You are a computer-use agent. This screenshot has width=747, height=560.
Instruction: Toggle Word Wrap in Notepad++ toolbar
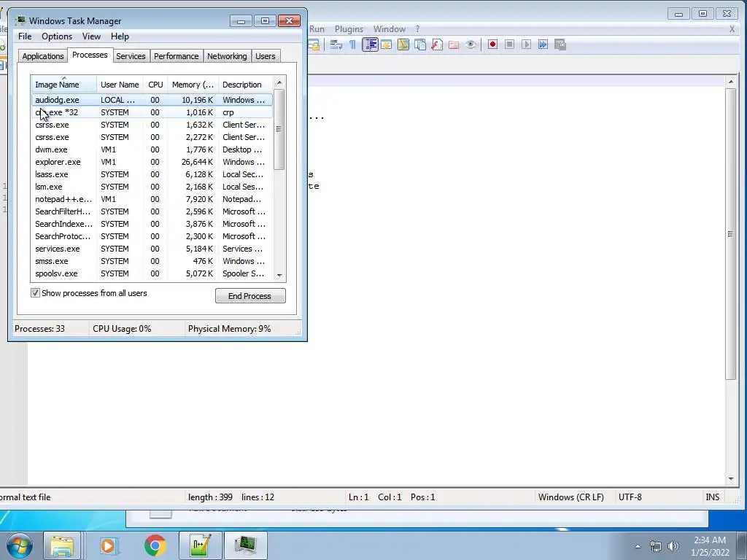coord(336,44)
